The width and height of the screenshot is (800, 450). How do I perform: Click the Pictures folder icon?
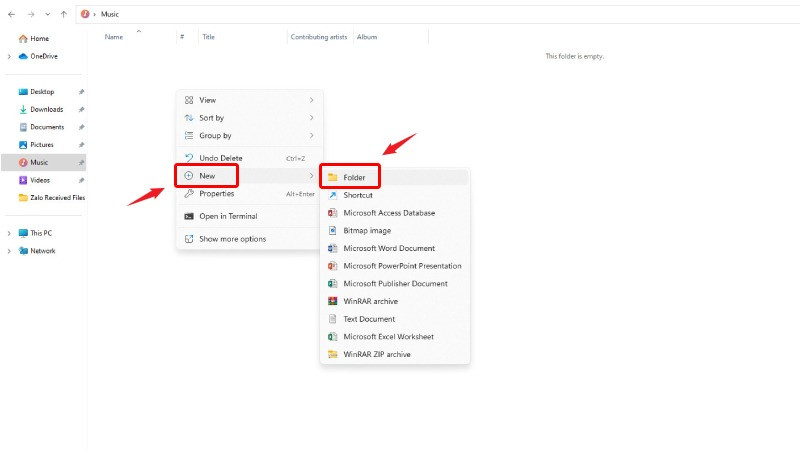[23, 145]
